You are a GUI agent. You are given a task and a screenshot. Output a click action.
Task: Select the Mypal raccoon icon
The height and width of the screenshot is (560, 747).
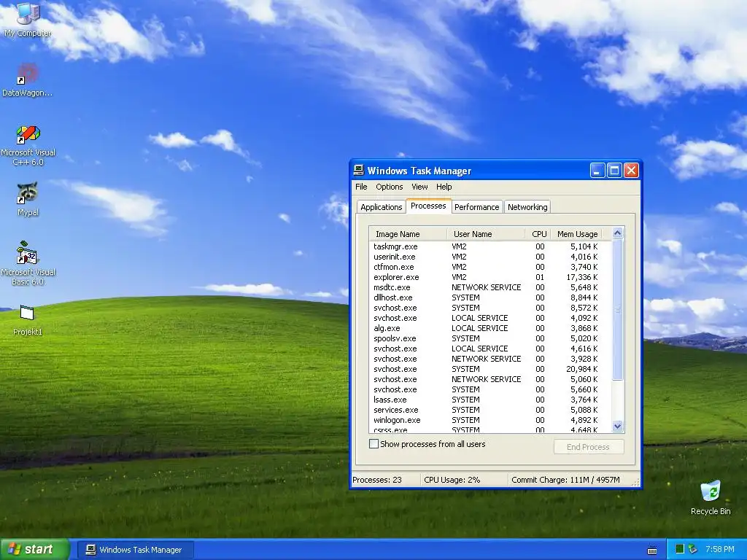click(28, 200)
